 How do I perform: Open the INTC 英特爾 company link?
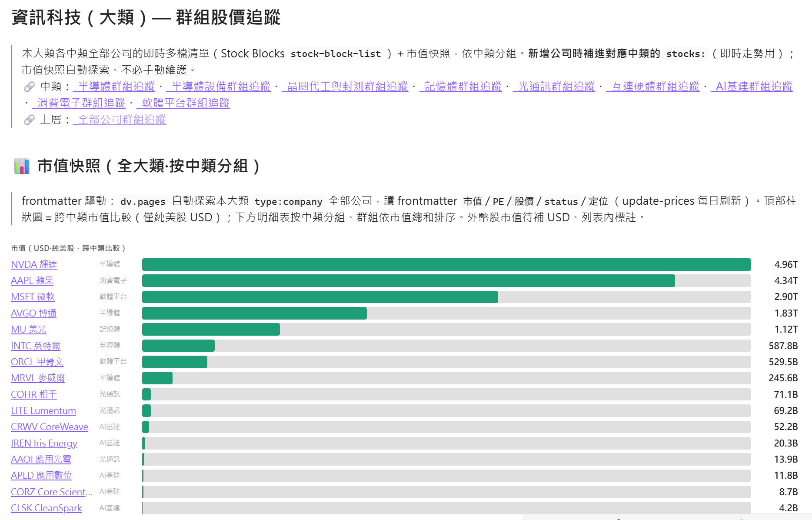(36, 346)
